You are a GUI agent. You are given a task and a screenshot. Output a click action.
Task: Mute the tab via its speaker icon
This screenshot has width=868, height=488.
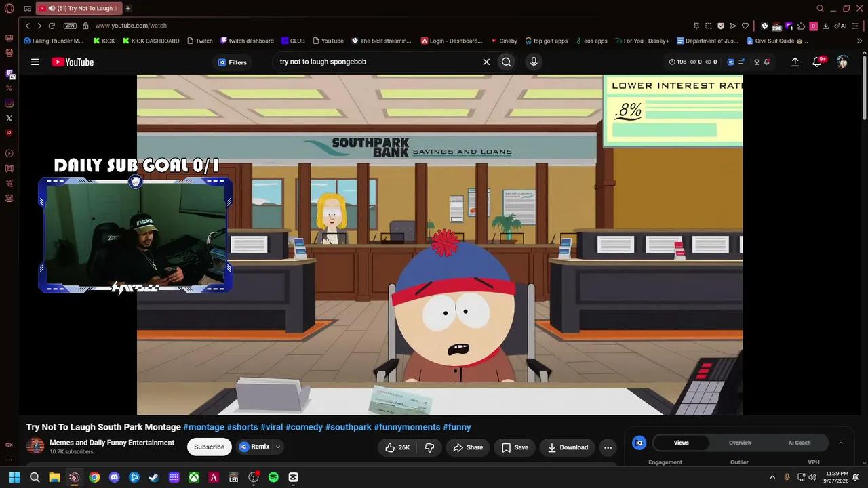pyautogui.click(x=52, y=8)
